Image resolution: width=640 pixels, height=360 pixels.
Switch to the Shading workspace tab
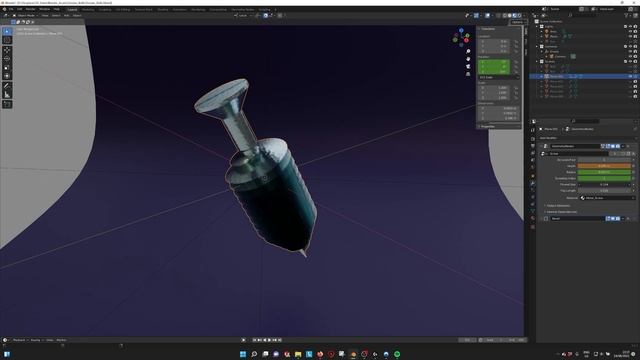click(x=162, y=9)
